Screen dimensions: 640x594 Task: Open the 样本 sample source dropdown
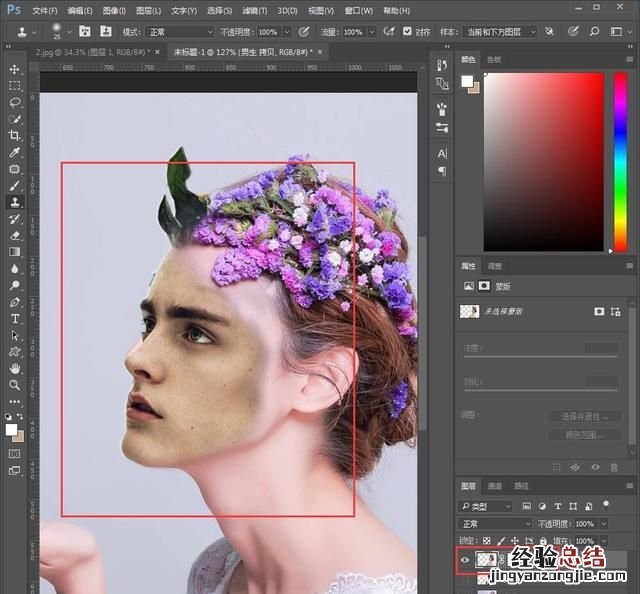click(502, 32)
